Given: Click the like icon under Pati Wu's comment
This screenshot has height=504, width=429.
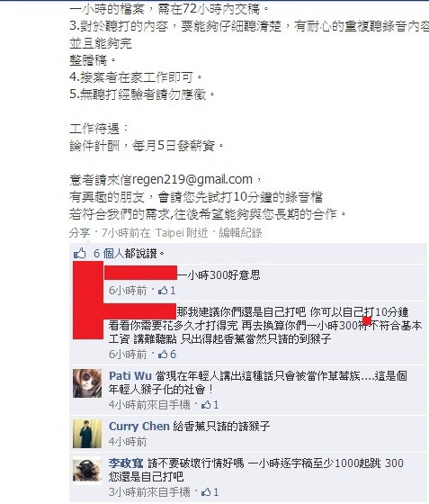Looking at the screenshot, I should (x=206, y=405).
